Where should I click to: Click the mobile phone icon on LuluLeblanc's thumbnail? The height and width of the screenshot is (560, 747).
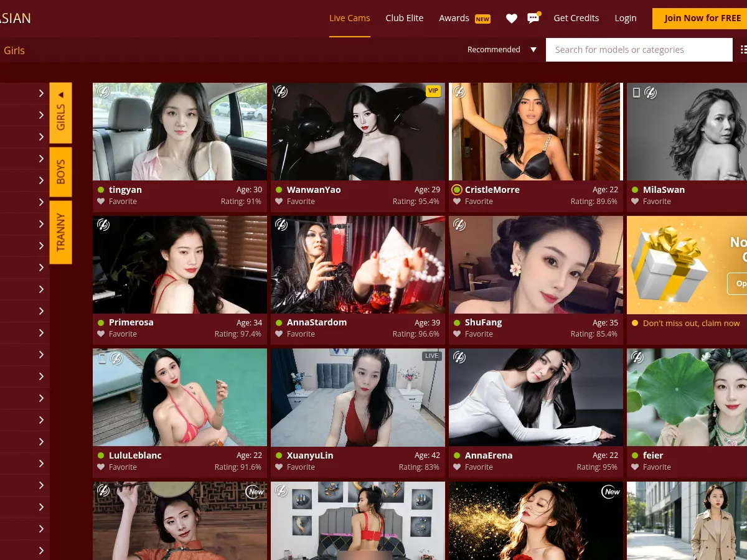pyautogui.click(x=102, y=358)
